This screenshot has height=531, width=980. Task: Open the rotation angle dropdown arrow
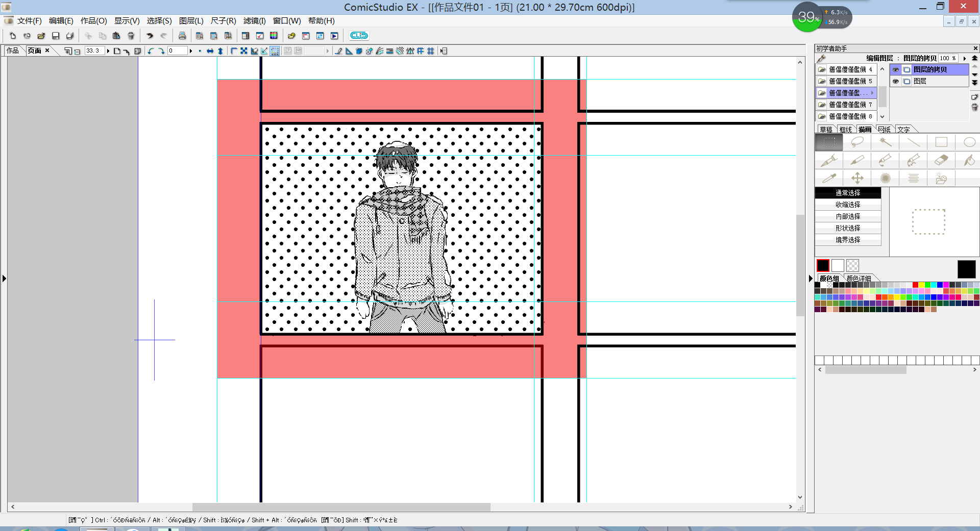[191, 51]
